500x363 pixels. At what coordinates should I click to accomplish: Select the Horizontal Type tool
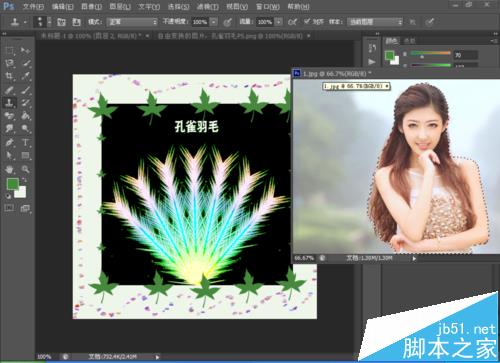click(25, 143)
